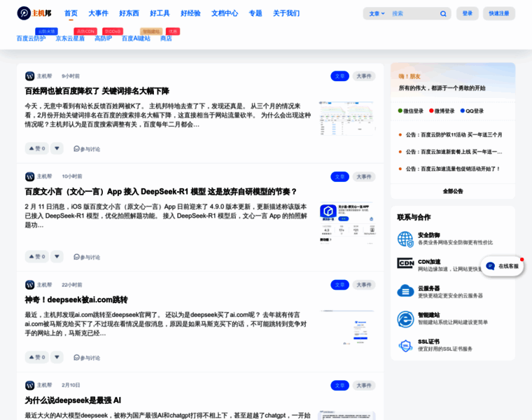
Task: Open article 百姓网也被百度降权了
Action: pyautogui.click(x=97, y=91)
